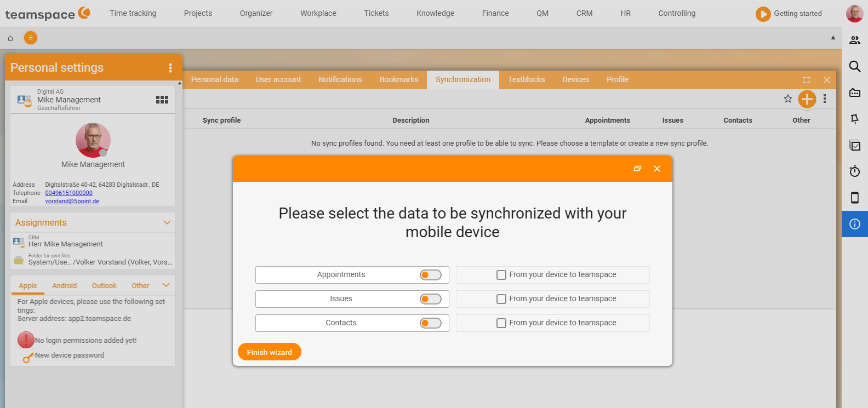Image resolution: width=868 pixels, height=408 pixels.
Task: Switch to the Notifications tab
Action: pyautogui.click(x=340, y=80)
